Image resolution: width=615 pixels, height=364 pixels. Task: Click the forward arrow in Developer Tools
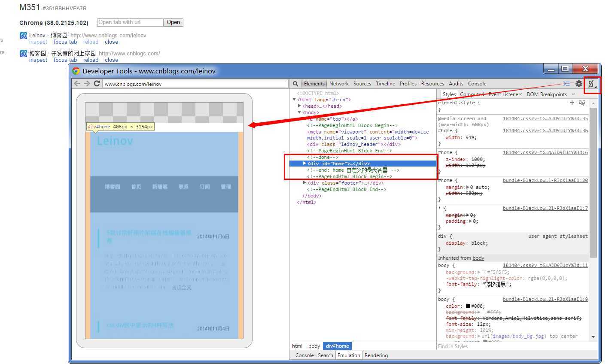[87, 84]
